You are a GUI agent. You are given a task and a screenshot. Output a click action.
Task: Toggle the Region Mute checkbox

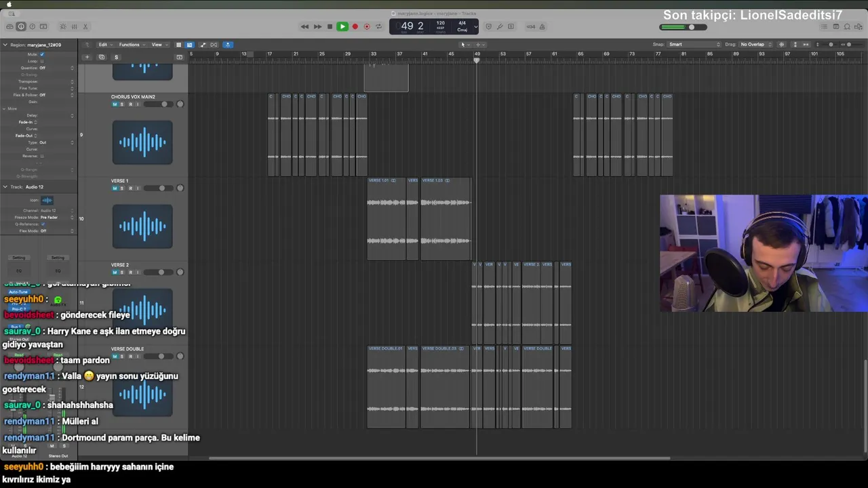[x=42, y=54]
